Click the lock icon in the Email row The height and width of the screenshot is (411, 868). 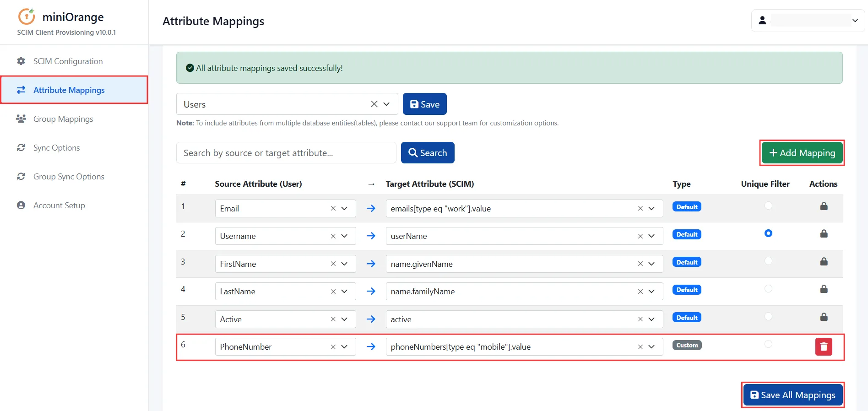click(824, 206)
